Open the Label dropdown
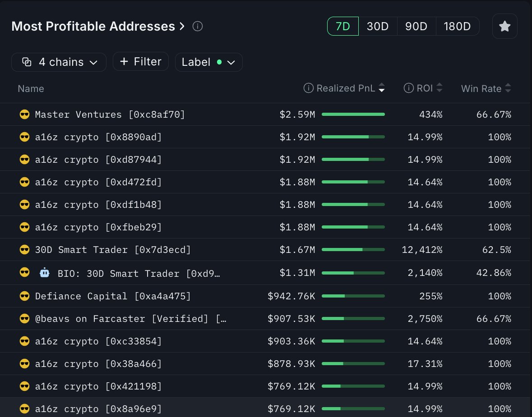Image resolution: width=532 pixels, height=417 pixels. (208, 62)
